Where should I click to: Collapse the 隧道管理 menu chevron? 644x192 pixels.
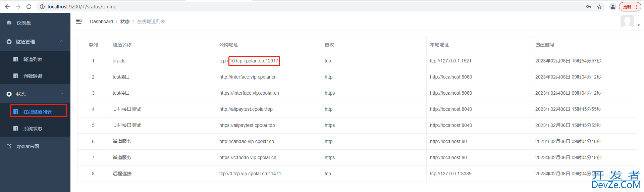62,41
